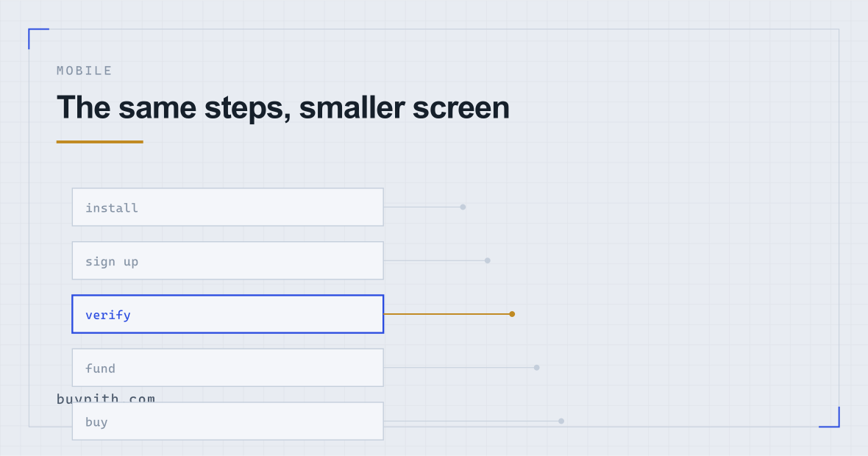
Task: Choose the buy step box
Action: (x=227, y=421)
